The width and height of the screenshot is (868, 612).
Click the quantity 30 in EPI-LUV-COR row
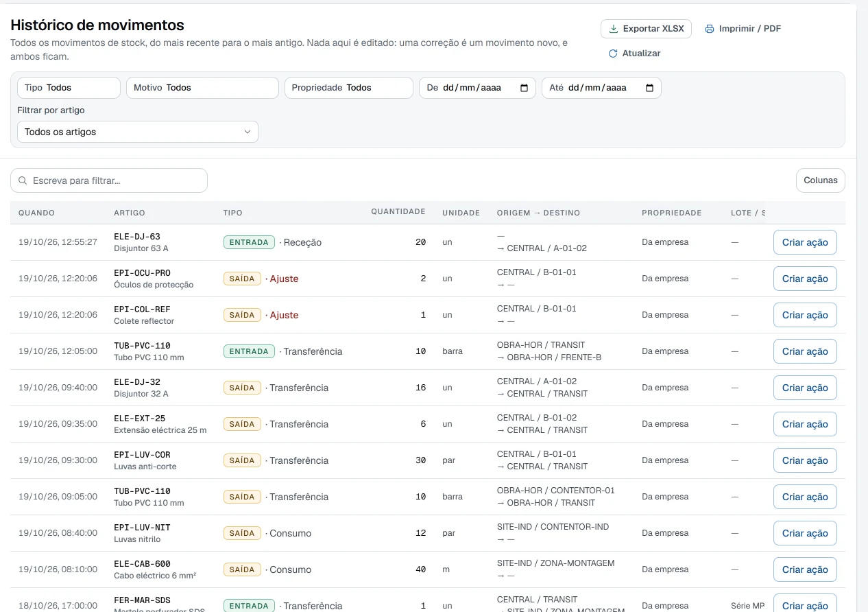click(420, 460)
